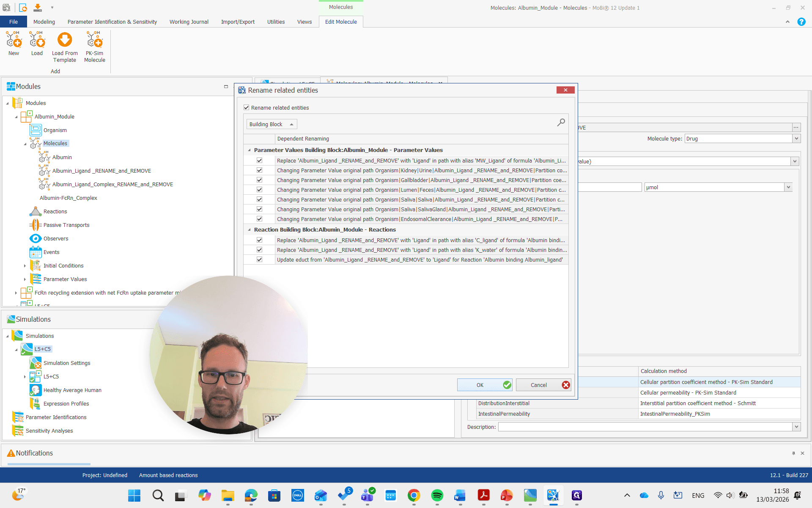Collapse the ribbon with the chevron

point(787,22)
